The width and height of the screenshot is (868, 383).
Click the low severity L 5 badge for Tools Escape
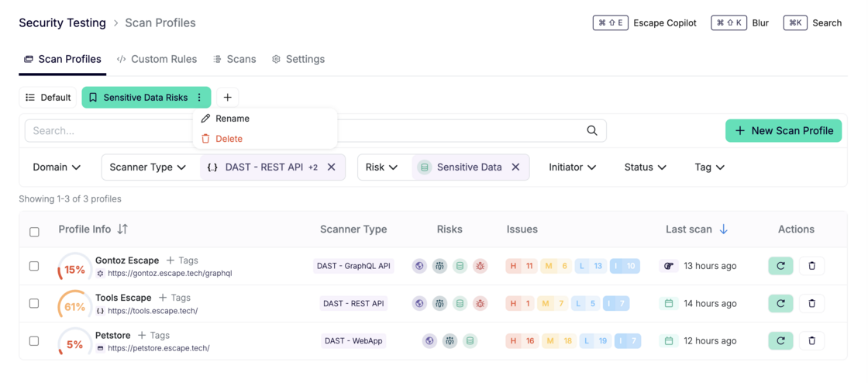586,303
